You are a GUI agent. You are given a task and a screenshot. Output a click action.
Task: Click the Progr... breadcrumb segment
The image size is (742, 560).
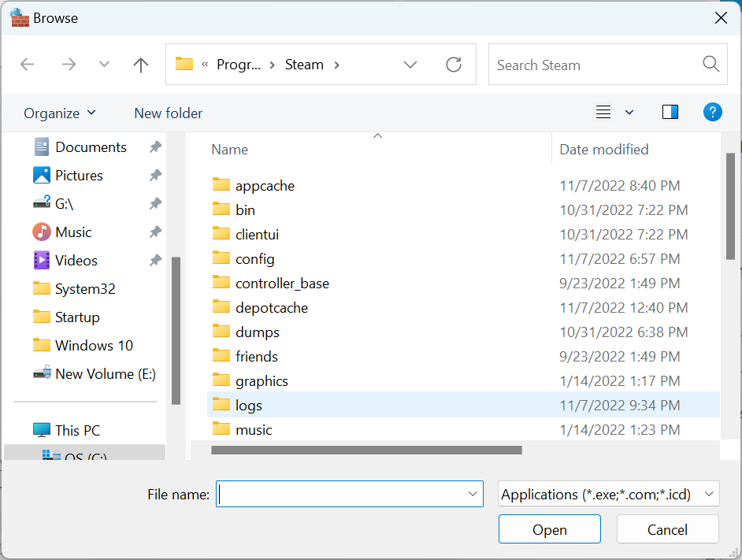[239, 65]
